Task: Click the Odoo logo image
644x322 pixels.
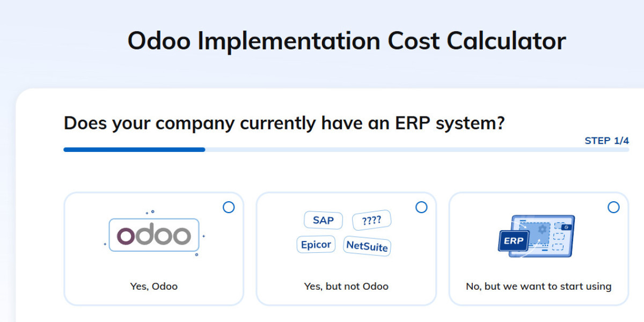Action: pyautogui.click(x=154, y=234)
